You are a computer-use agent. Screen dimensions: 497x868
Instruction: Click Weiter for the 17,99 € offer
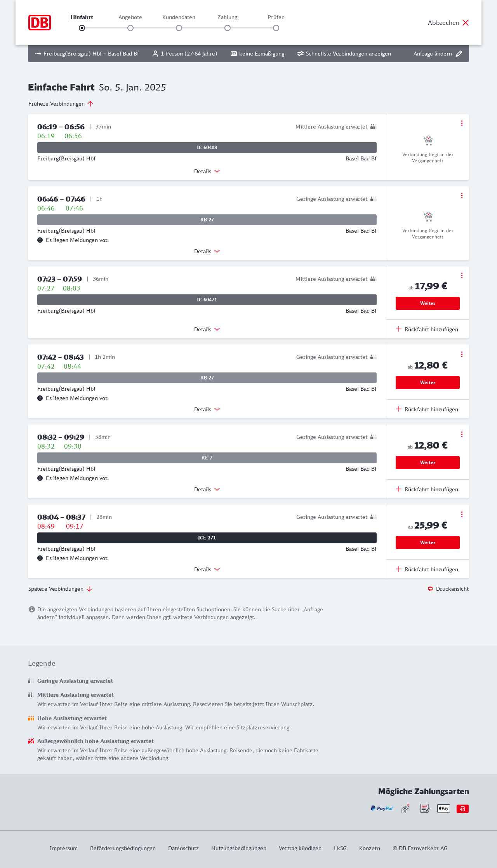pyautogui.click(x=427, y=303)
